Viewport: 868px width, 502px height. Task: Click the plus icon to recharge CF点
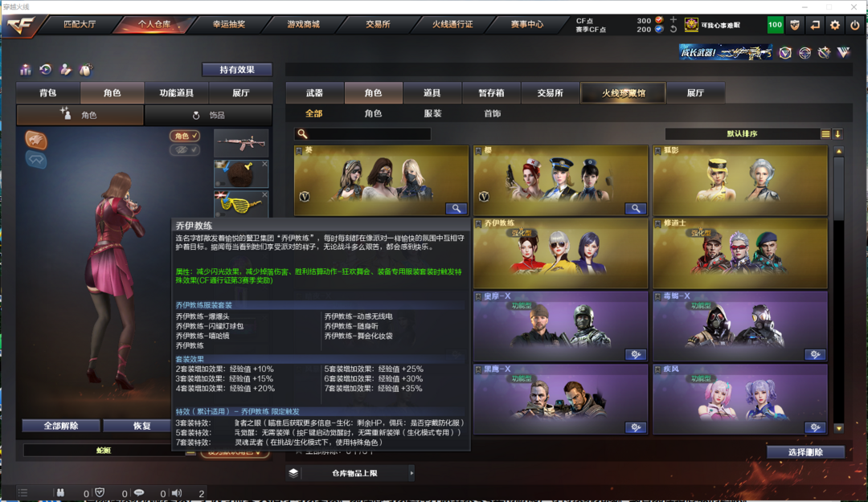tap(674, 20)
